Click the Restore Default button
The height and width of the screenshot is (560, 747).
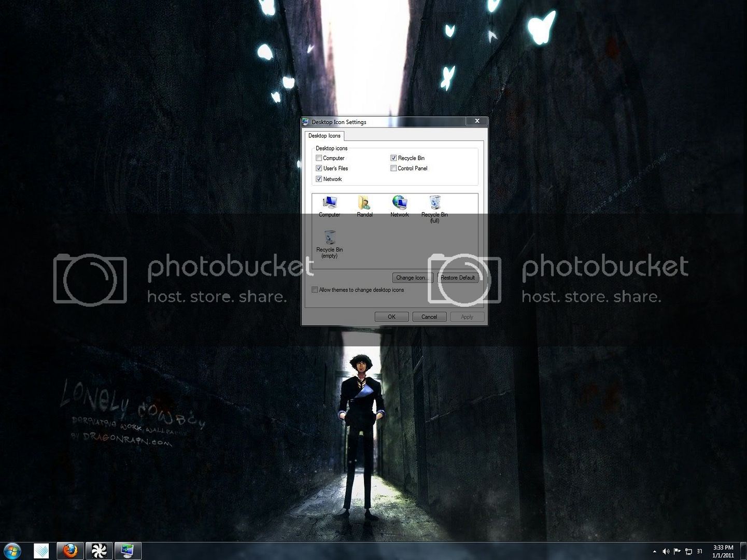coord(458,278)
